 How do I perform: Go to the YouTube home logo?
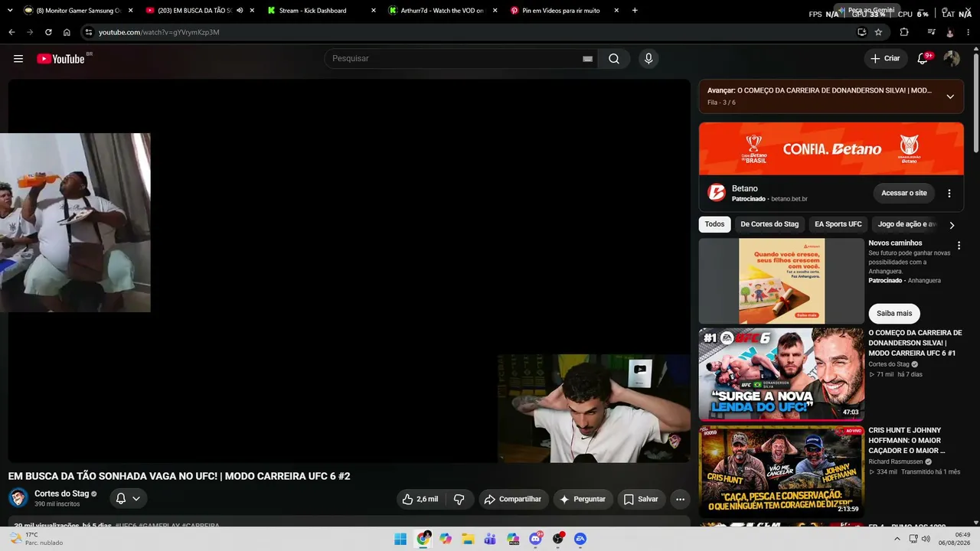[x=61, y=59]
